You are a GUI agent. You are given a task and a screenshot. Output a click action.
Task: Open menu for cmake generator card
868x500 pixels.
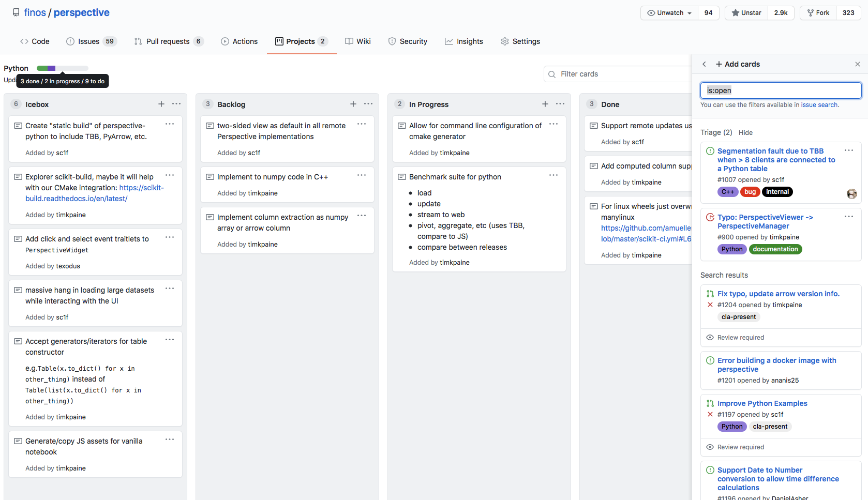[x=553, y=124]
